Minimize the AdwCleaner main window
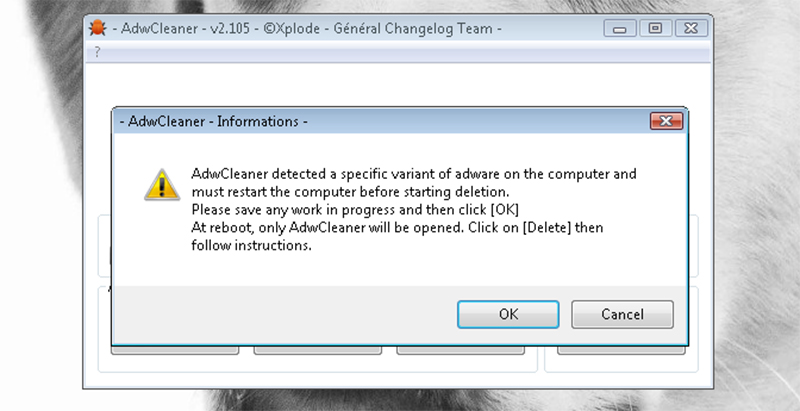Viewport: 800px width, 411px height. tap(626, 28)
